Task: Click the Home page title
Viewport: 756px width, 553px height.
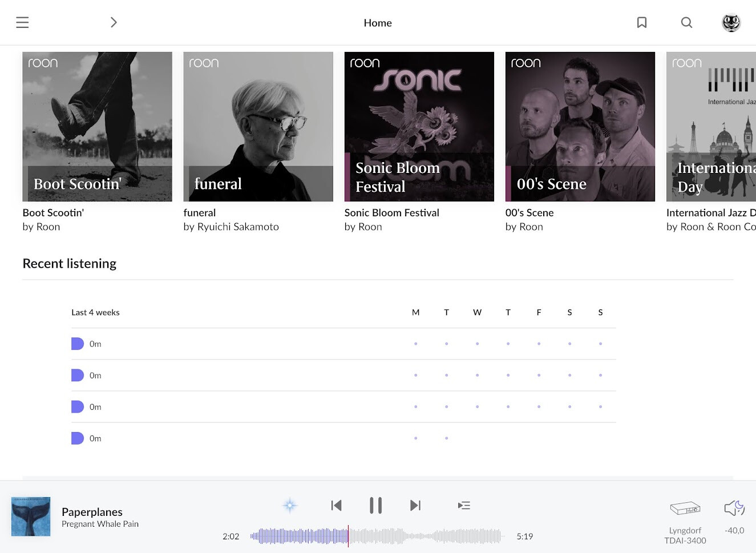Action: point(378,23)
